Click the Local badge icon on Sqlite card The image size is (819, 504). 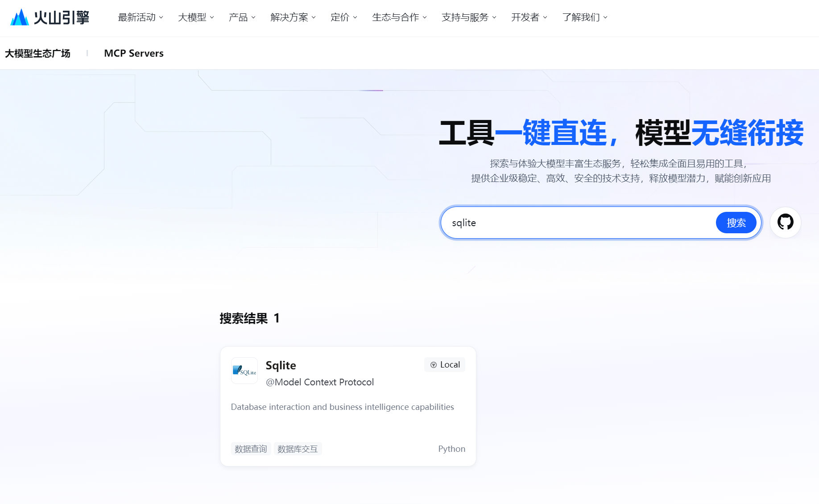pos(434,364)
